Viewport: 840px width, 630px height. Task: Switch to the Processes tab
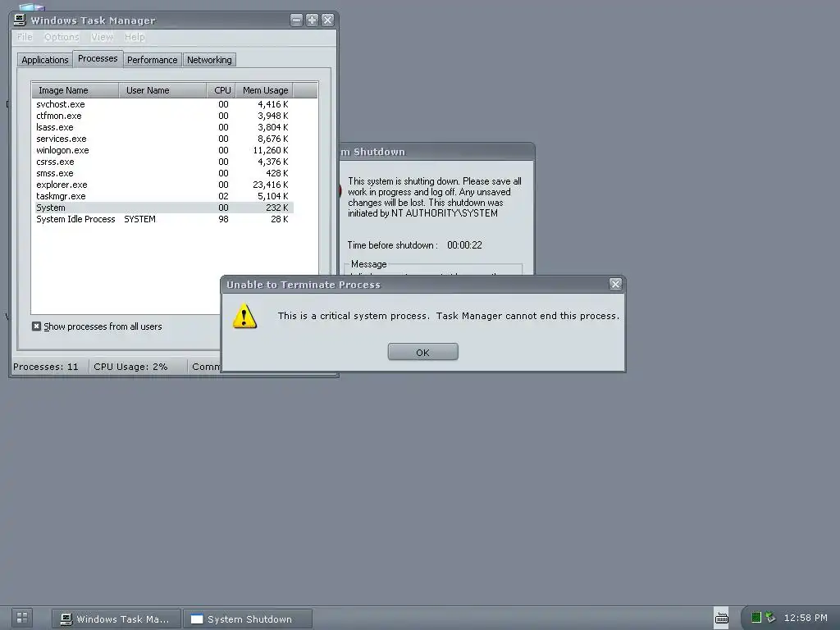pyautogui.click(x=98, y=58)
